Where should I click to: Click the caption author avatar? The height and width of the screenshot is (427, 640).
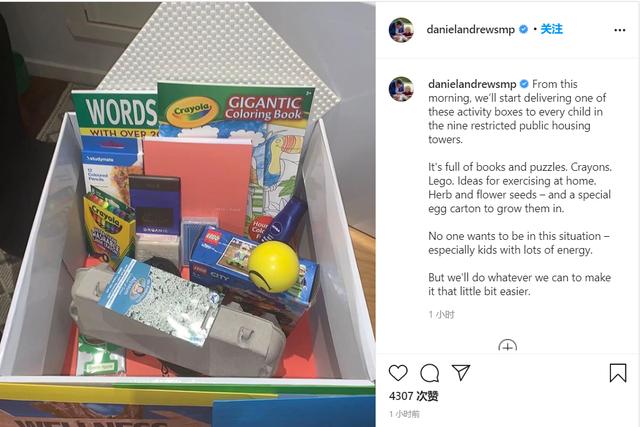401,89
